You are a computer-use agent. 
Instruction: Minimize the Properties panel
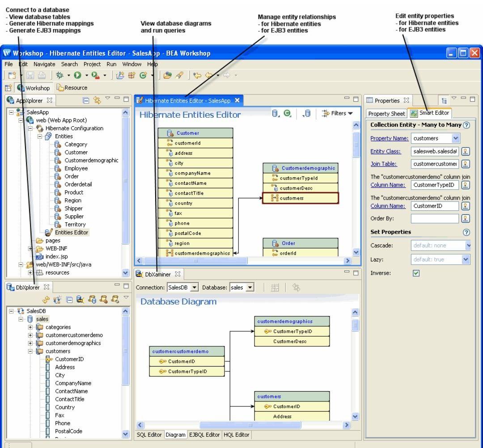[x=463, y=98]
